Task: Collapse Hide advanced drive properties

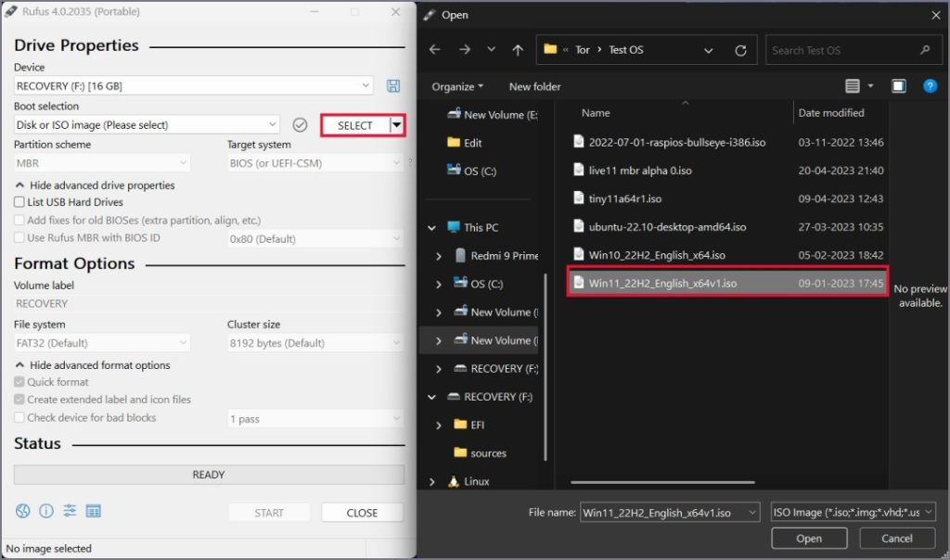Action: tap(96, 185)
